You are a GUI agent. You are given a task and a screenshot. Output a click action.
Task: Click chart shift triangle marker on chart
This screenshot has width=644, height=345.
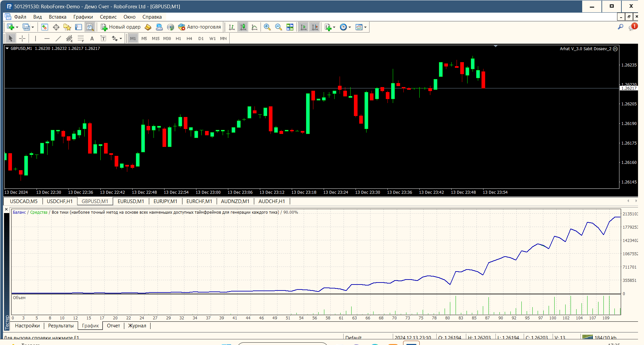(495, 46)
